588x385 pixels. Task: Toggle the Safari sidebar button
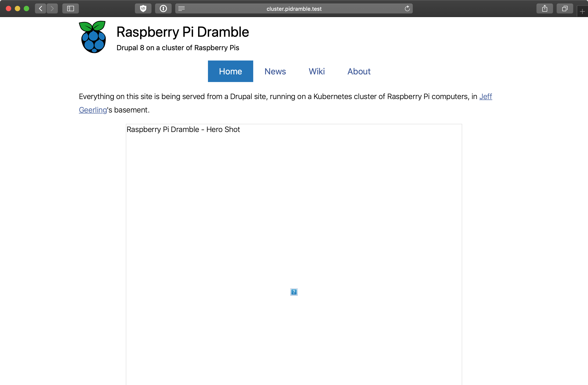[70, 9]
